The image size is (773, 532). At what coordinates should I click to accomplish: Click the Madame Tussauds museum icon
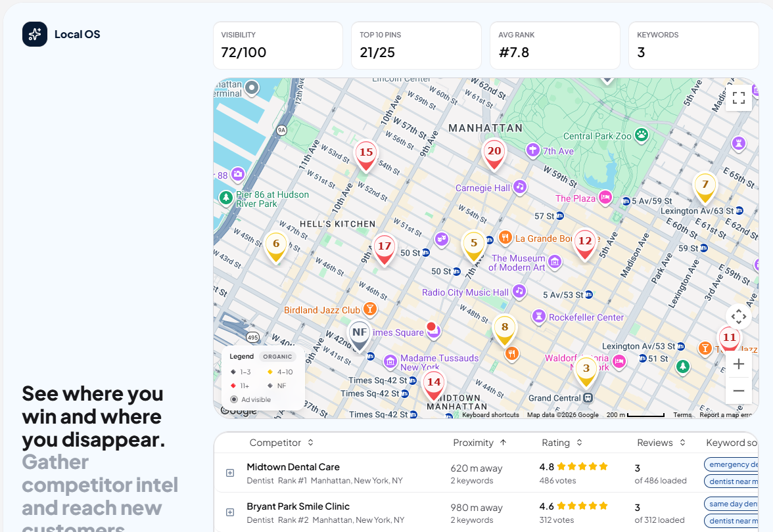coord(390,362)
